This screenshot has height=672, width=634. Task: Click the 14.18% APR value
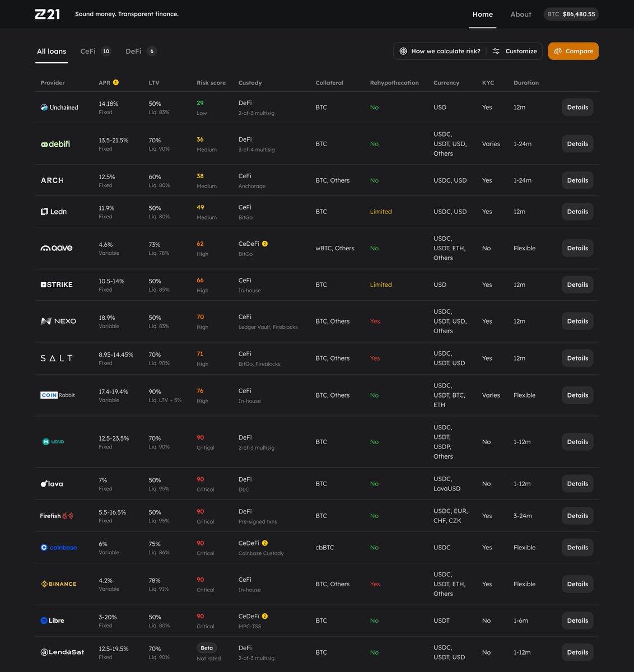tap(109, 104)
